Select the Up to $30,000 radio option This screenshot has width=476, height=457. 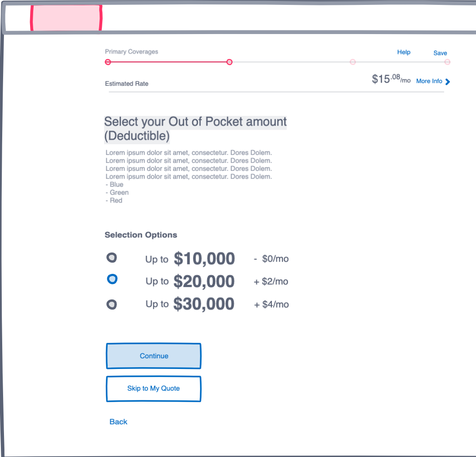[x=112, y=304]
